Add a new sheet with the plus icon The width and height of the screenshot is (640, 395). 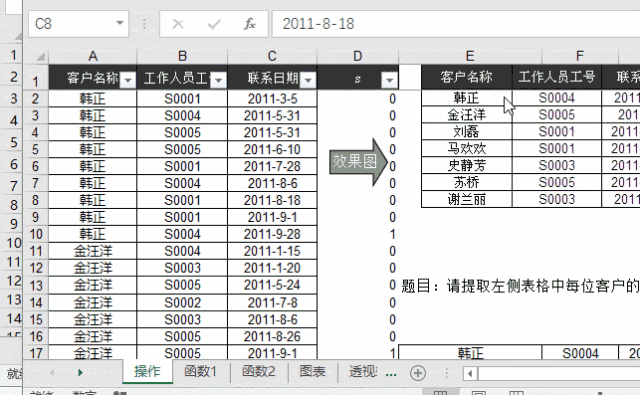(418, 373)
